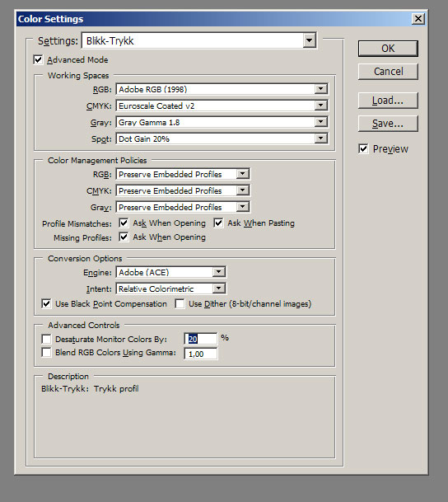Open the Gray policy dropdown
The width and height of the screenshot is (448, 502).
tap(183, 207)
